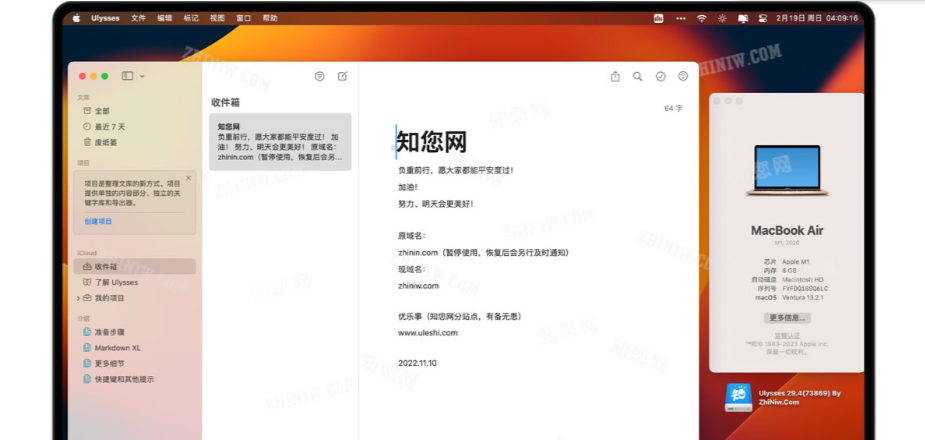Open the Ulysses application menu
The height and width of the screenshot is (440, 925).
[105, 18]
